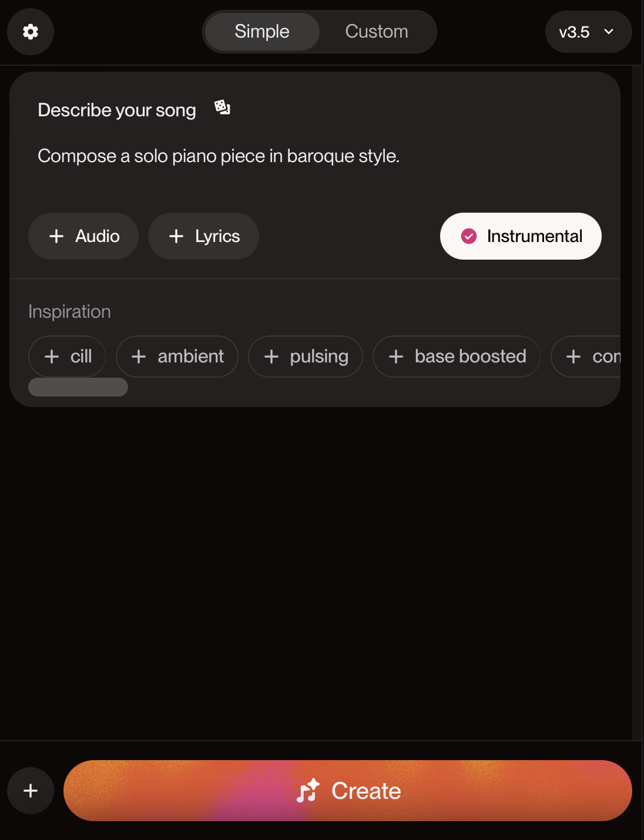Add the "pulsing" inspiration tag
644x840 pixels.
(x=306, y=357)
